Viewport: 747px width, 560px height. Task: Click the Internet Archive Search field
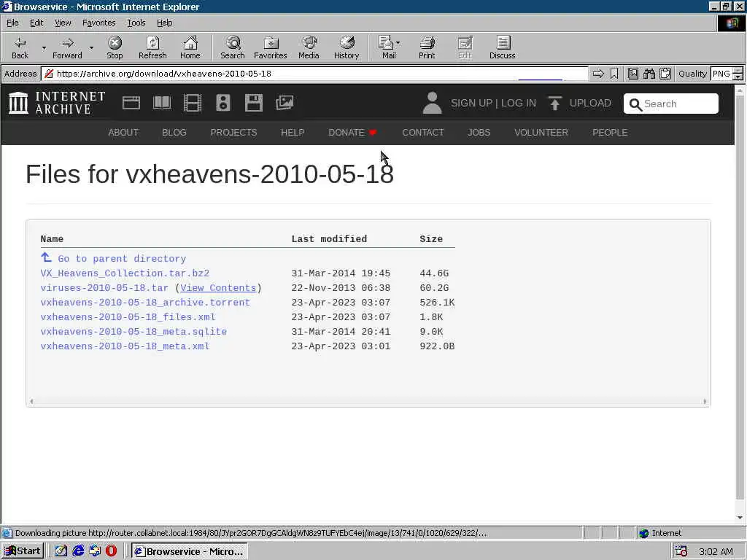pos(671,104)
